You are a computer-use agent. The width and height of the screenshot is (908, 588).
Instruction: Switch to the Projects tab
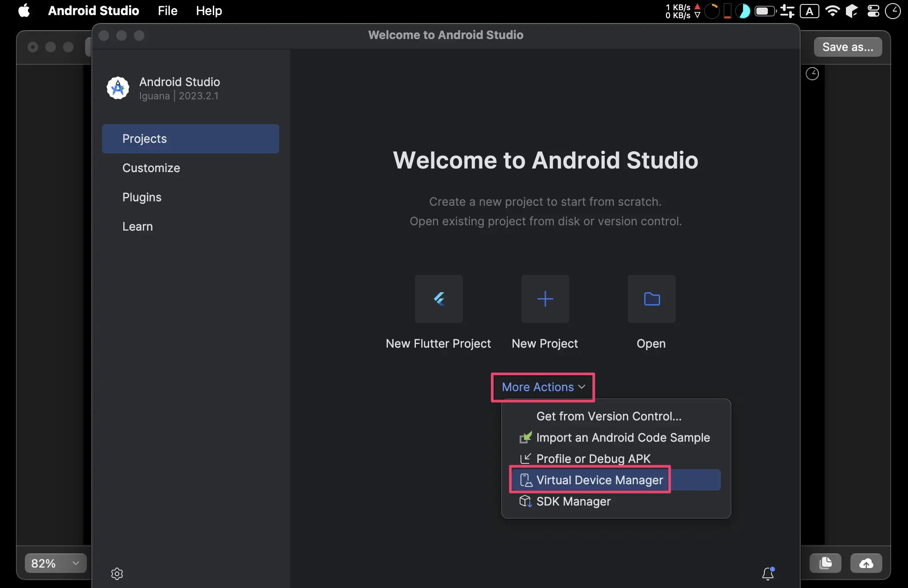point(191,139)
